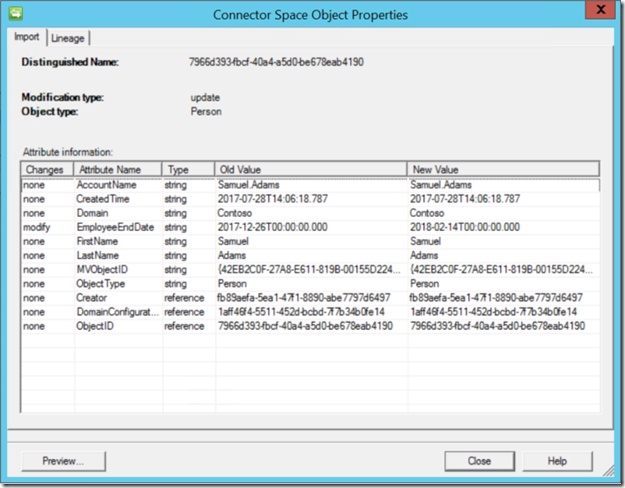Select the Import tab
Screen dimensions: 625x488
[x=27, y=37]
